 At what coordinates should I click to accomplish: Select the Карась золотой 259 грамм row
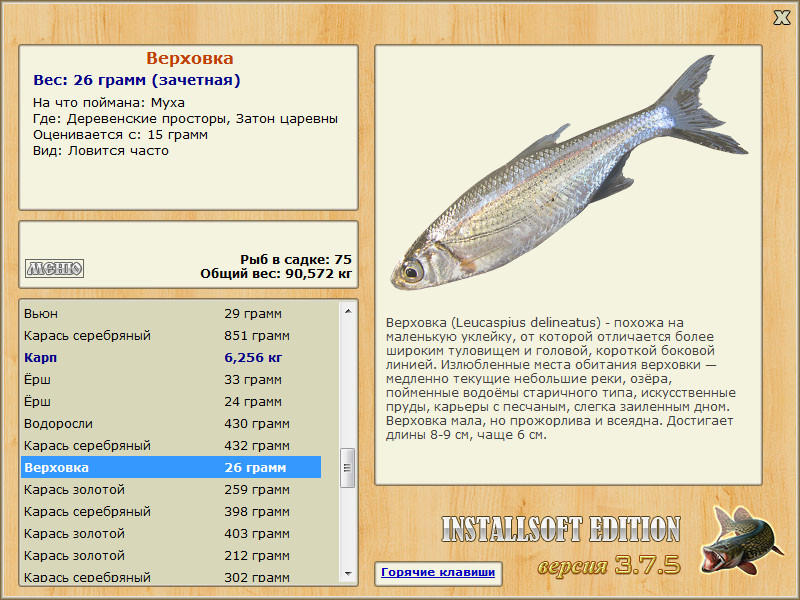(x=171, y=489)
